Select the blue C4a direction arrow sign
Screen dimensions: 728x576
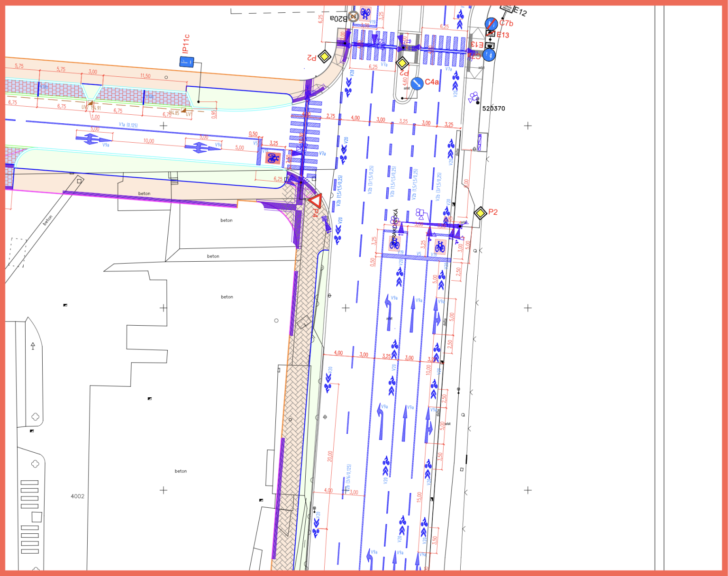[417, 83]
